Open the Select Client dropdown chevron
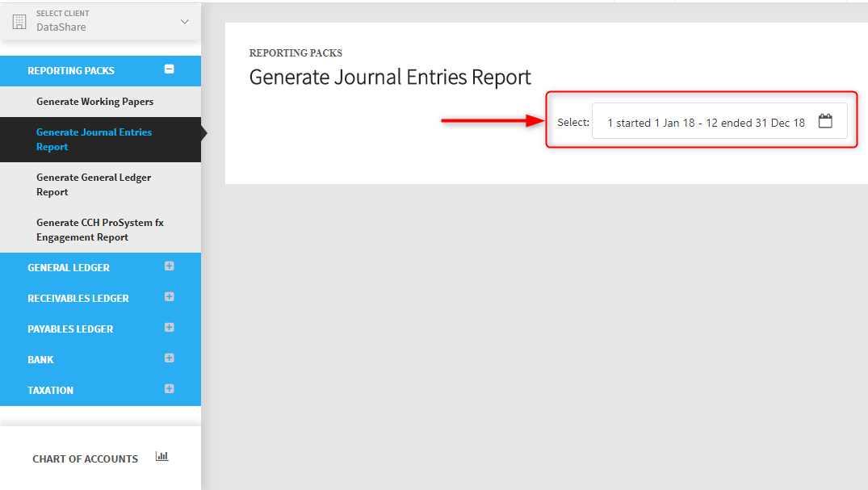The height and width of the screenshot is (490, 868). [x=185, y=22]
